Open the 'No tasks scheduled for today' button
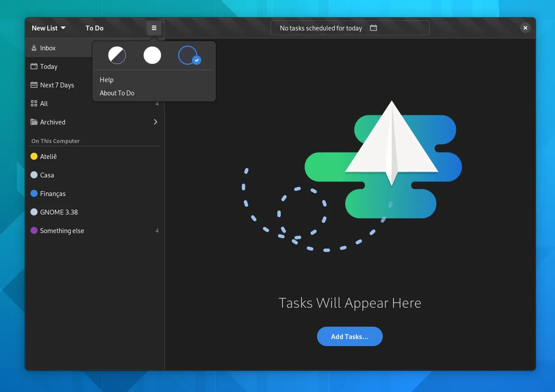 coord(350,28)
